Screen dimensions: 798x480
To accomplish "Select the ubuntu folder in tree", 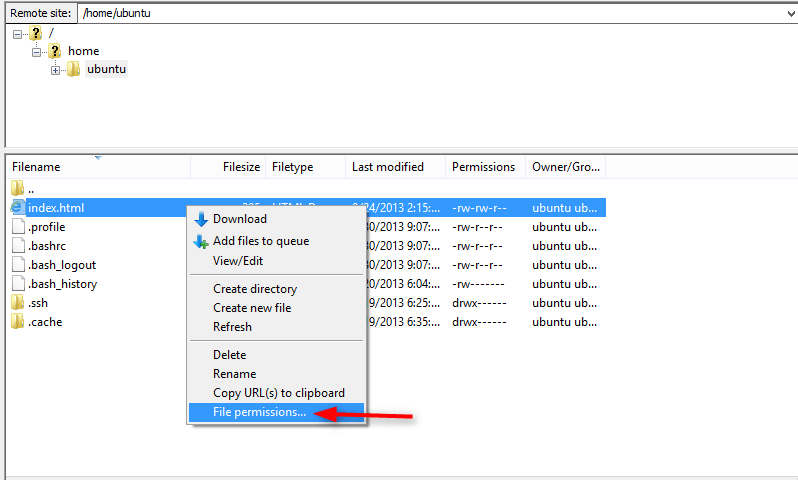I will point(106,70).
